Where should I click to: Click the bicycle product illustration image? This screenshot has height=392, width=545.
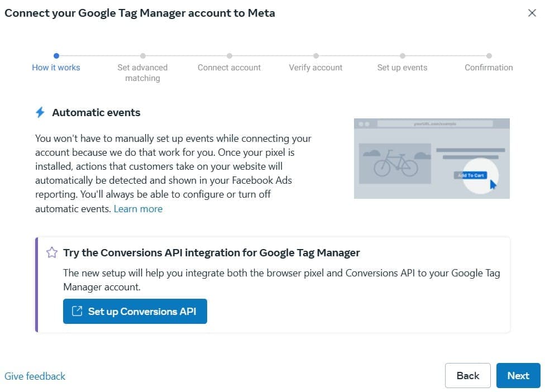coord(395,163)
